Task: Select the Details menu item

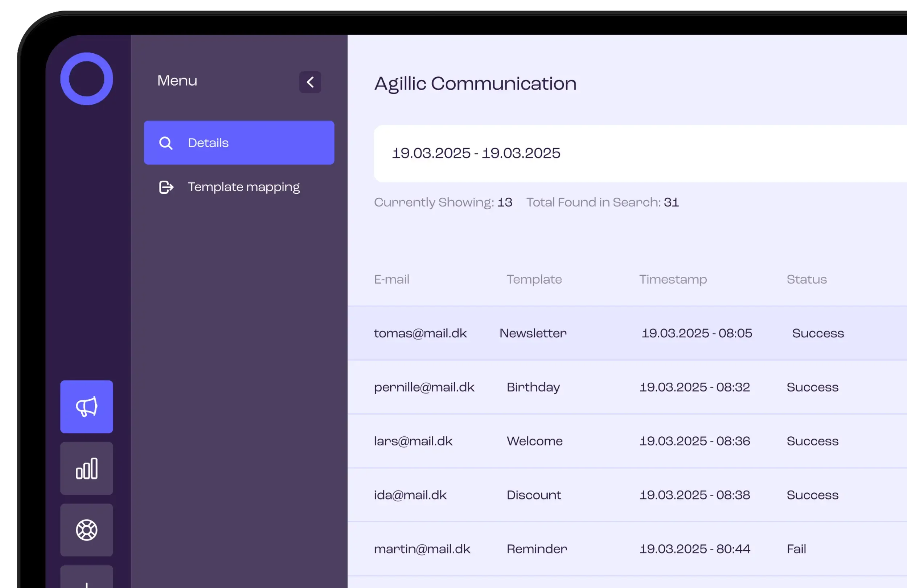Action: [x=239, y=143]
